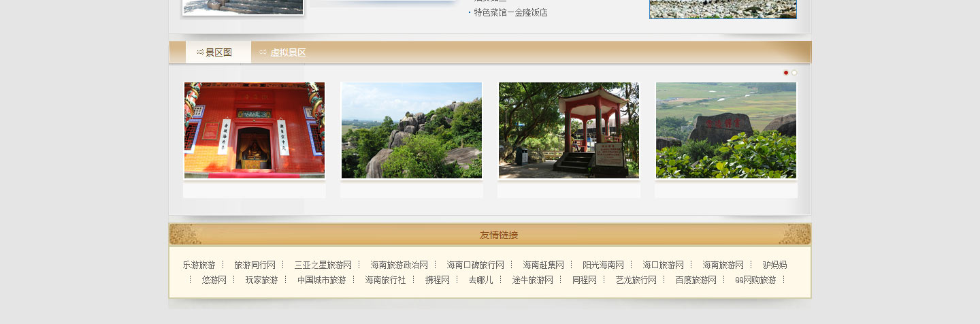Visit the 途牛旅游网 link
This screenshot has width=980, height=324.
532,280
